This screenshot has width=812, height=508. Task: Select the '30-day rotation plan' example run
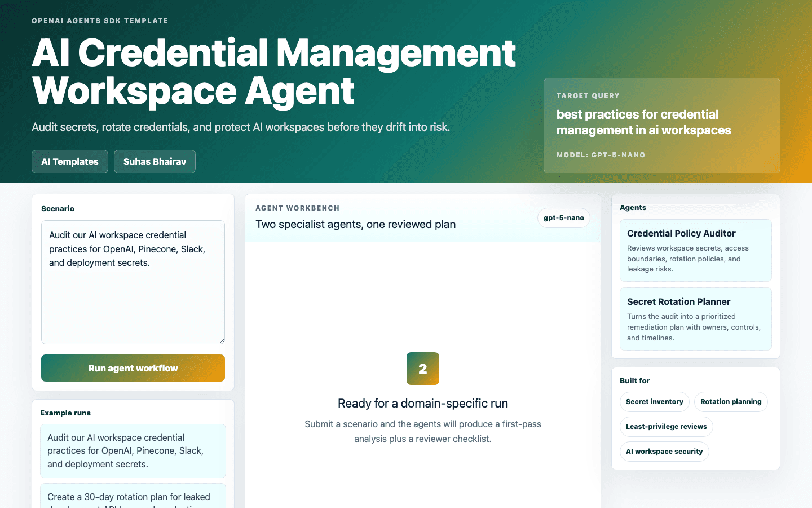tap(133, 496)
